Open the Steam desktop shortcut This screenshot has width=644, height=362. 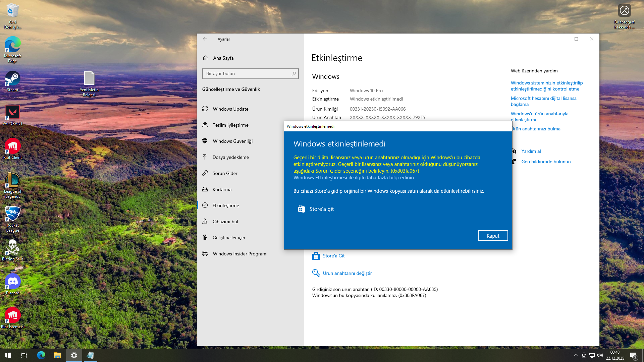click(12, 81)
